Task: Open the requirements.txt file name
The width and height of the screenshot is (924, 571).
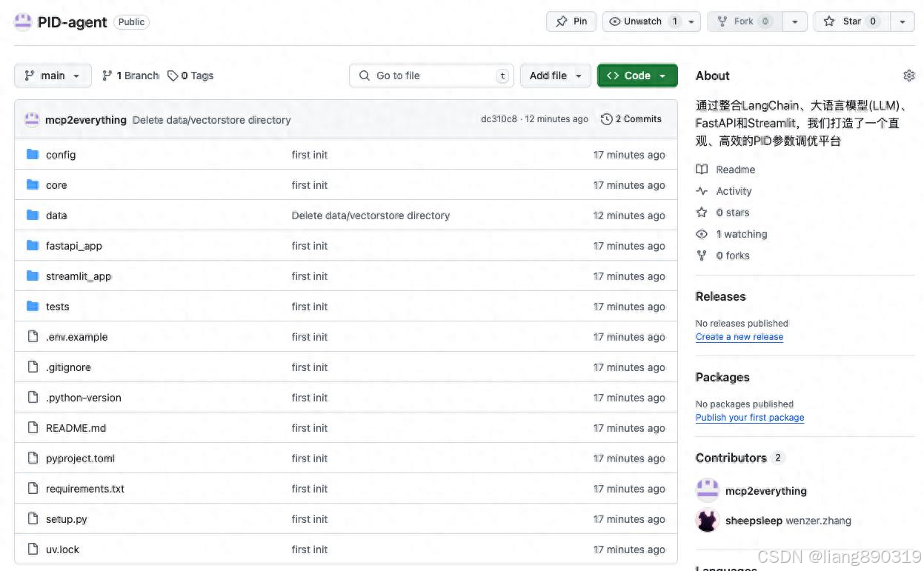Action: pyautogui.click(x=85, y=489)
